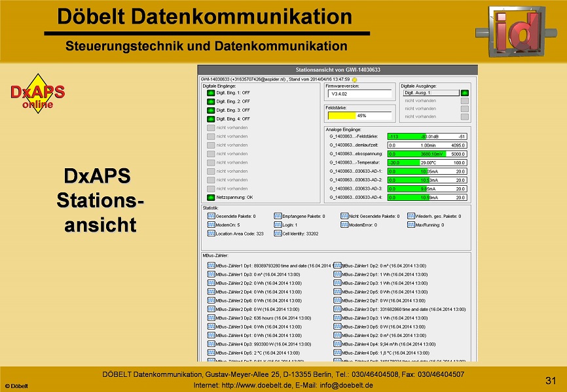Click the station stand date line
The height and width of the screenshot is (392, 567).
[x=275, y=79]
